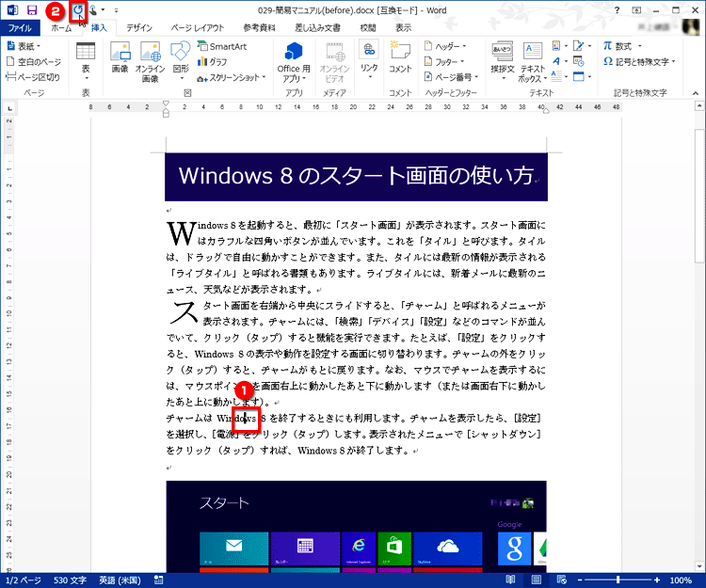706x588 pixels.
Task: Switch to the デザイン (Design) tab
Action: 139,28
